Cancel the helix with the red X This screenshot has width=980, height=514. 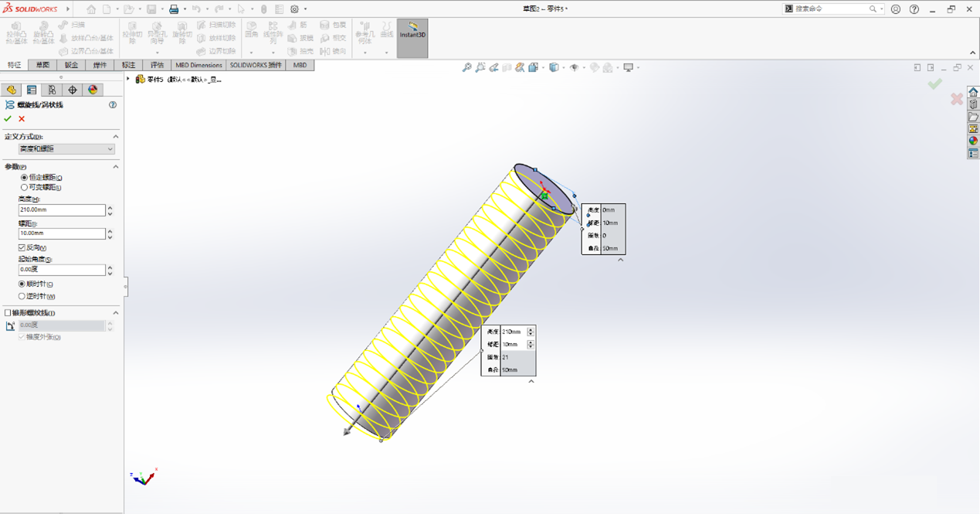20,117
